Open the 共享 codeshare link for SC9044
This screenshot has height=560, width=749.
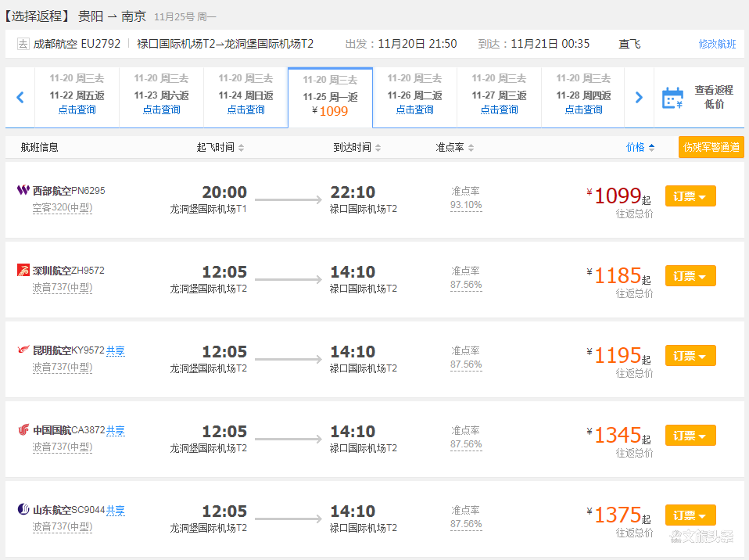(115, 510)
